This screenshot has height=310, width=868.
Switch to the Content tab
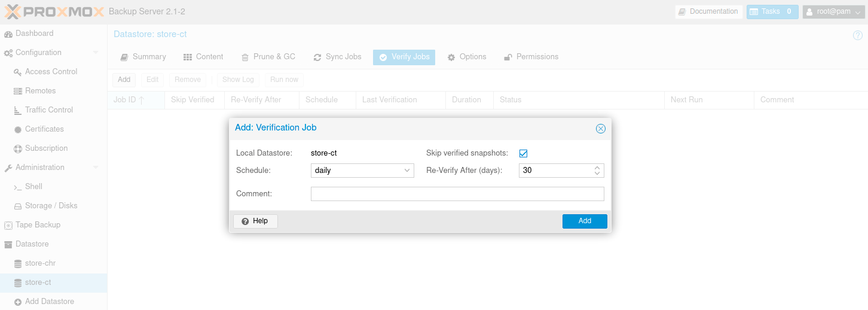click(x=203, y=57)
